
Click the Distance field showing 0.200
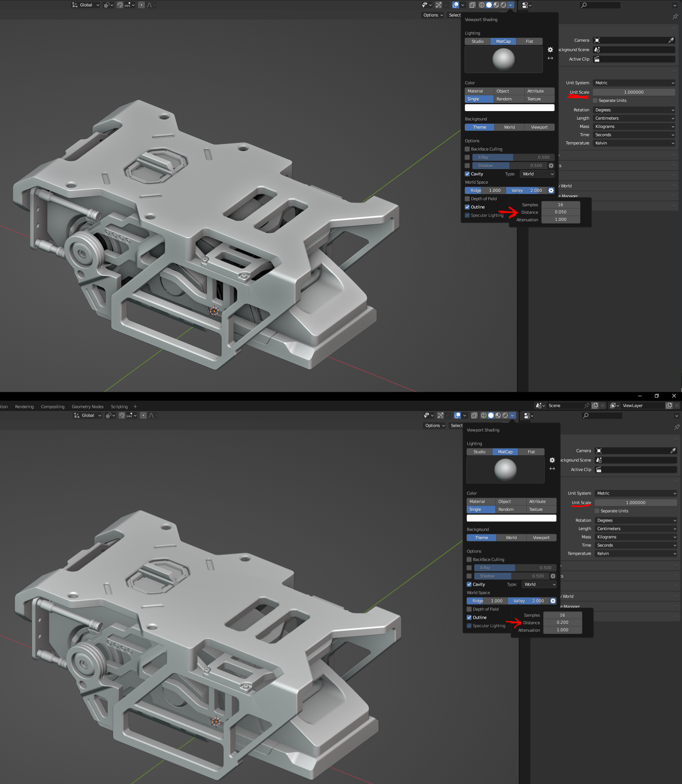coord(562,623)
